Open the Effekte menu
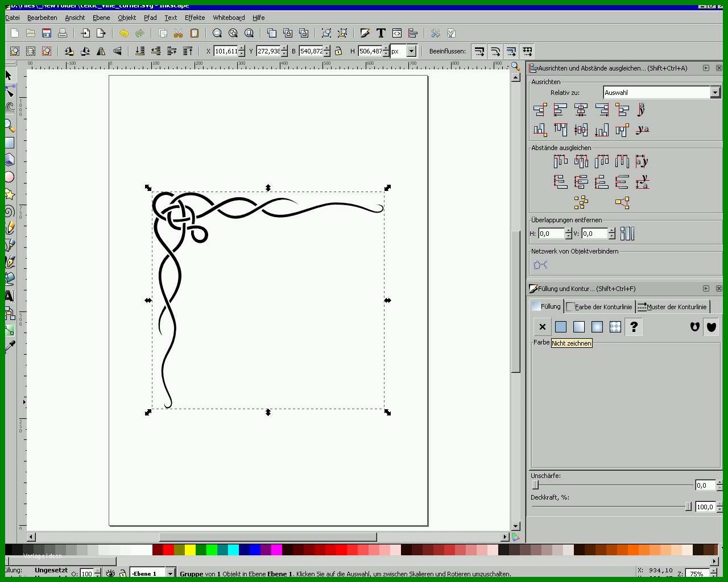 [x=195, y=18]
